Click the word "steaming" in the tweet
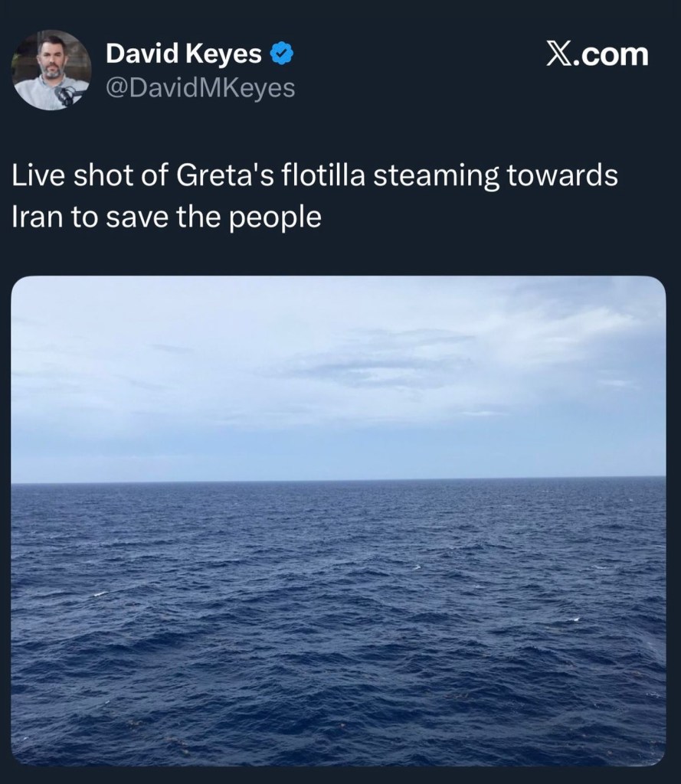 tap(431, 177)
